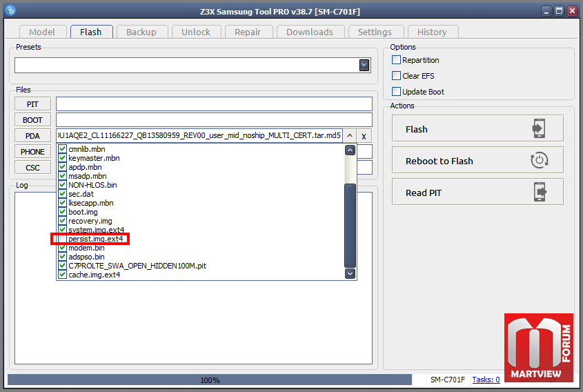This screenshot has width=583, height=392.
Task: Uncheck adspso.bin checkbox
Action: pos(63,257)
